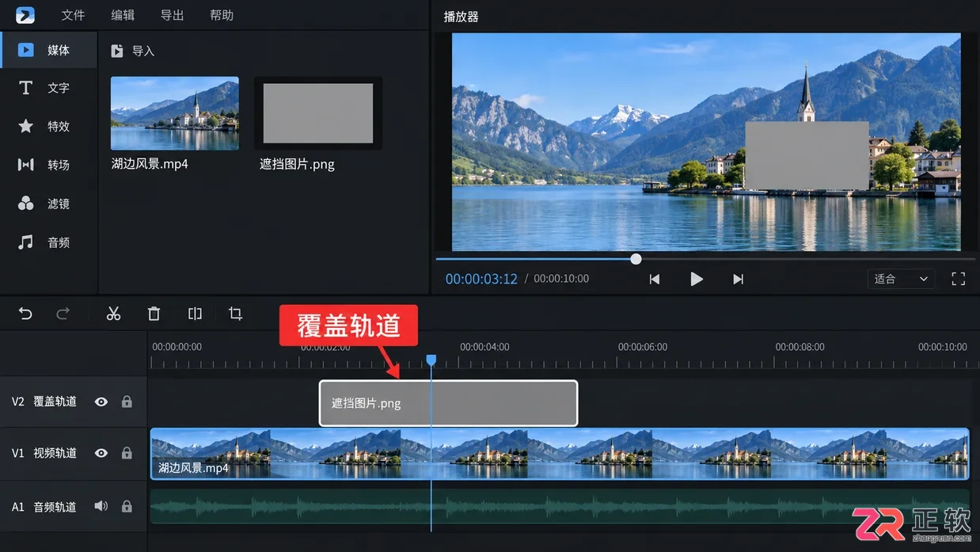The width and height of the screenshot is (980, 552).
Task: Click the 播放器 panel title
Action: click(x=462, y=16)
